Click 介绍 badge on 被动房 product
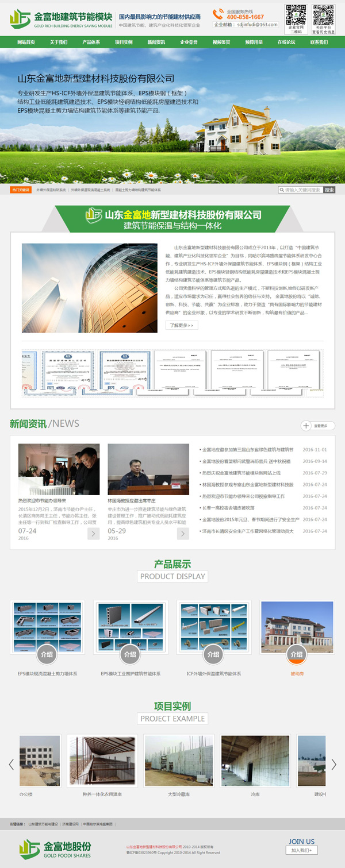 (x=297, y=654)
